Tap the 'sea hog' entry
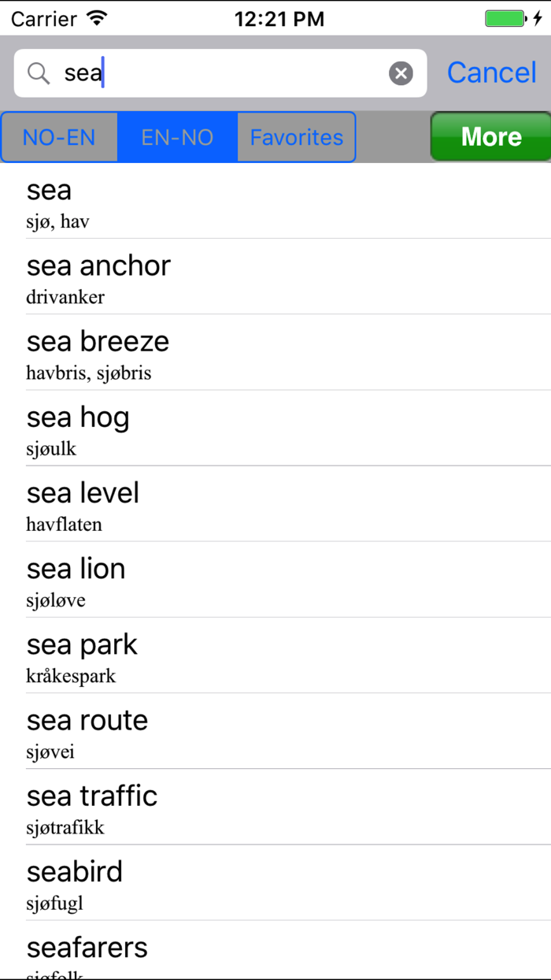This screenshot has height=980, width=551. pos(275,428)
